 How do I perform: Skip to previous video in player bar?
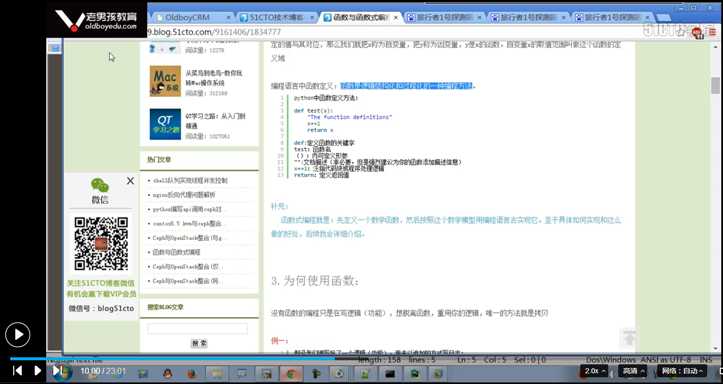[17, 370]
